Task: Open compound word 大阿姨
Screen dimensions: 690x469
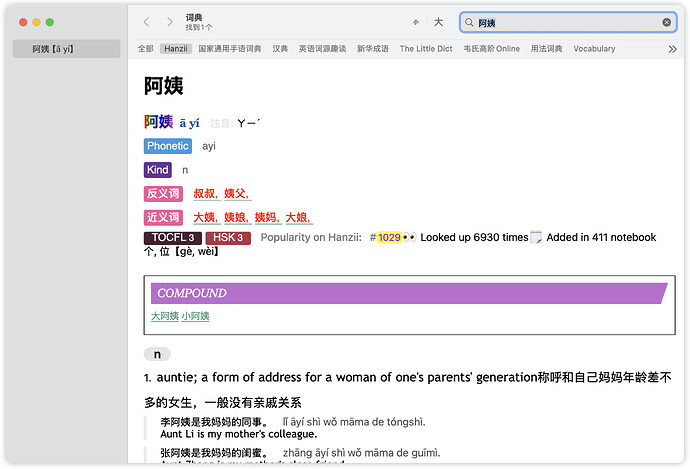Action: [165, 316]
